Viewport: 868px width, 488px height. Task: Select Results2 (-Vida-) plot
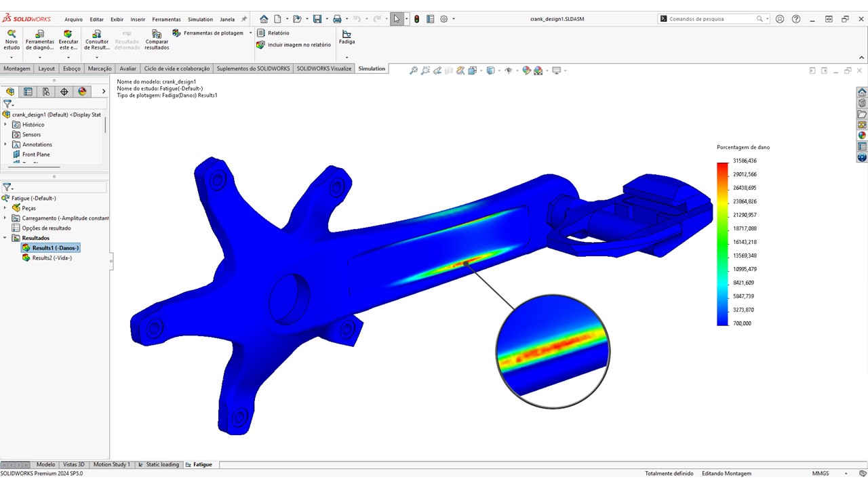[47, 258]
